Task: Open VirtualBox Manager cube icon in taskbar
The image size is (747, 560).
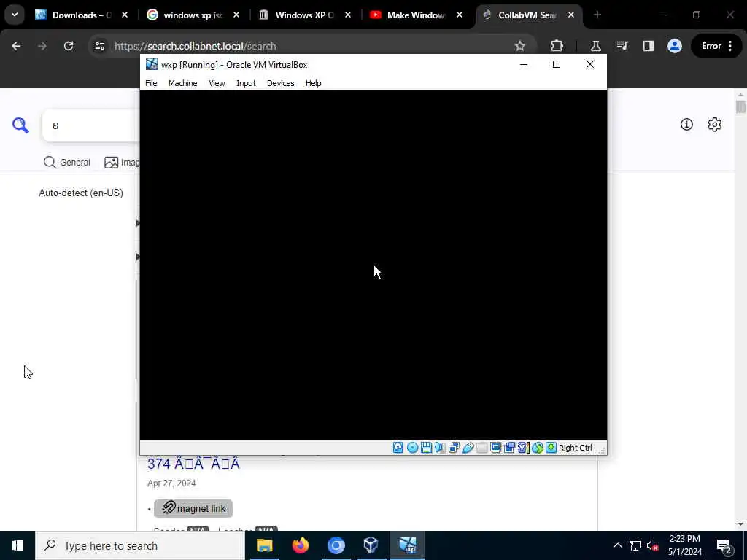Action: coord(371,545)
